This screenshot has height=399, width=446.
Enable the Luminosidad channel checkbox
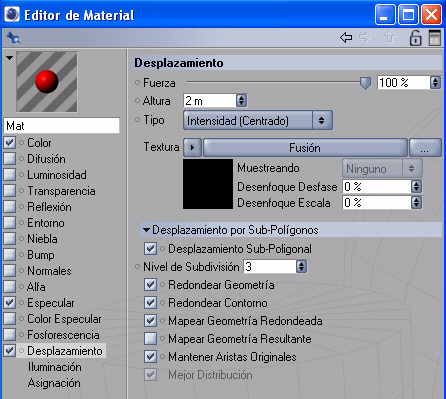10,175
